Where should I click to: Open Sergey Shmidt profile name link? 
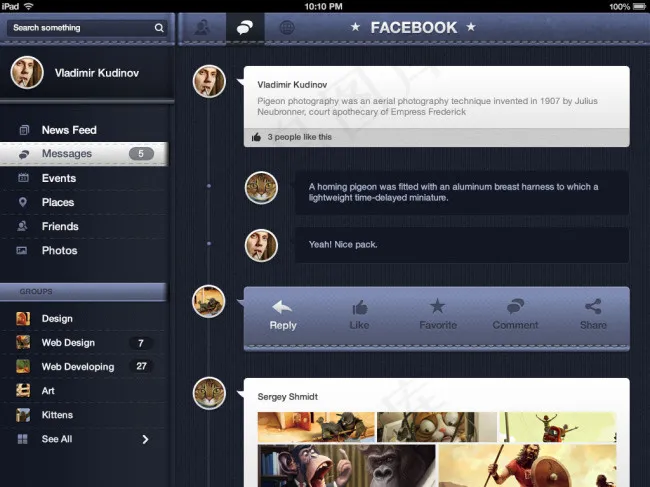pos(288,397)
